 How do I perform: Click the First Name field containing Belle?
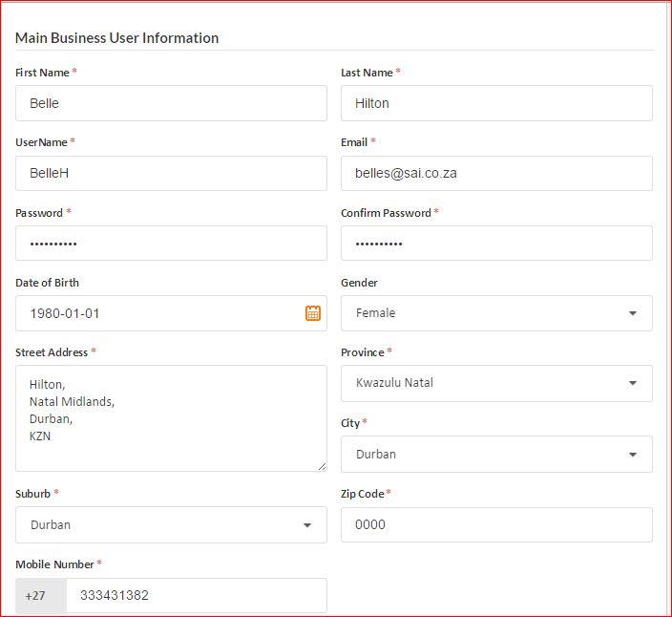pyautogui.click(x=171, y=103)
